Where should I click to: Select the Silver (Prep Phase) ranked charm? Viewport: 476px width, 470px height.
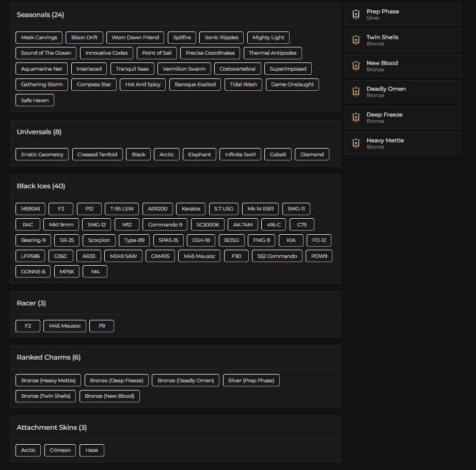click(251, 380)
